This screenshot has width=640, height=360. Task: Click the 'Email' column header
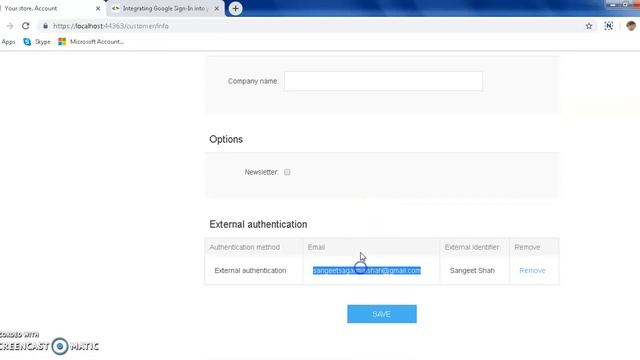point(316,247)
